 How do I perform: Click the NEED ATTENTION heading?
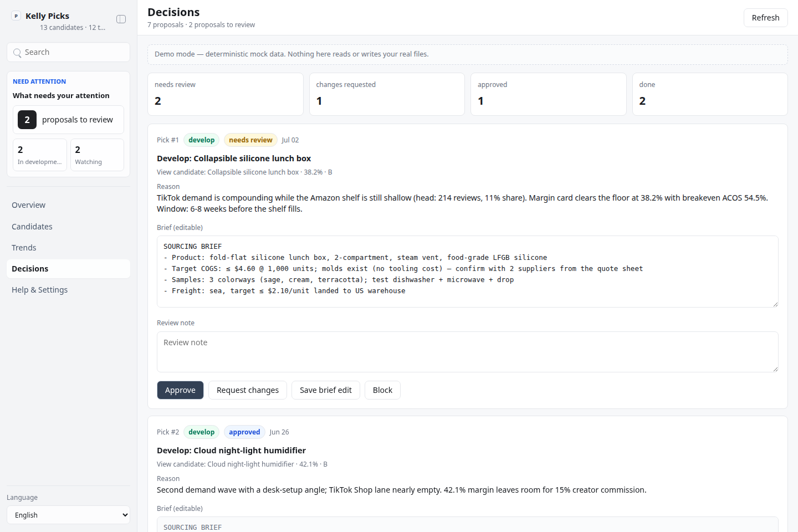[39, 81]
